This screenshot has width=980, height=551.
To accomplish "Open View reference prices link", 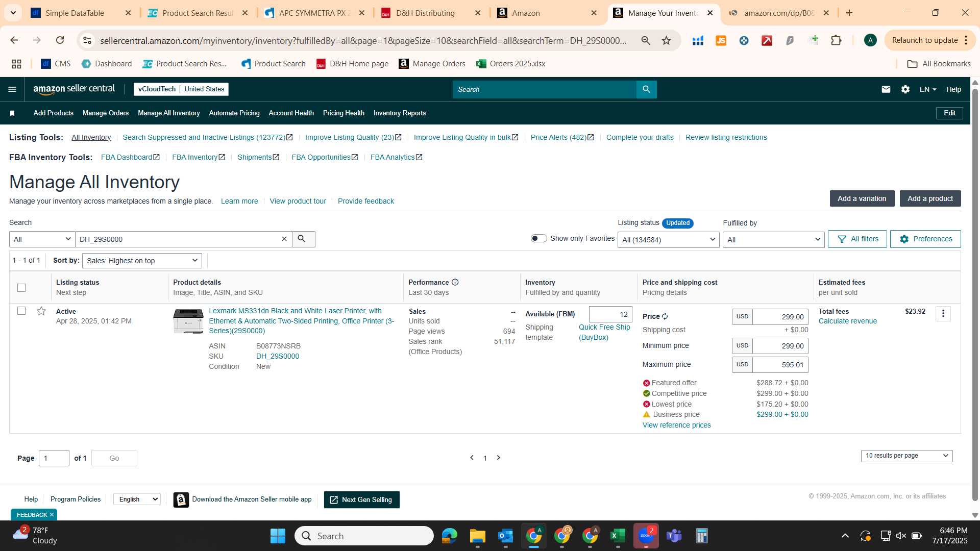I will pos(676,425).
